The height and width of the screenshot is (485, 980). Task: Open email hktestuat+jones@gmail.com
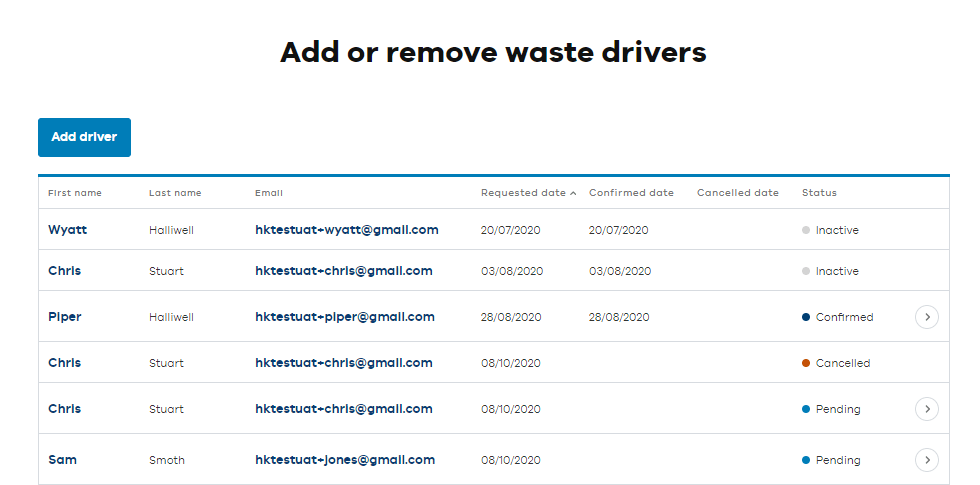point(345,460)
